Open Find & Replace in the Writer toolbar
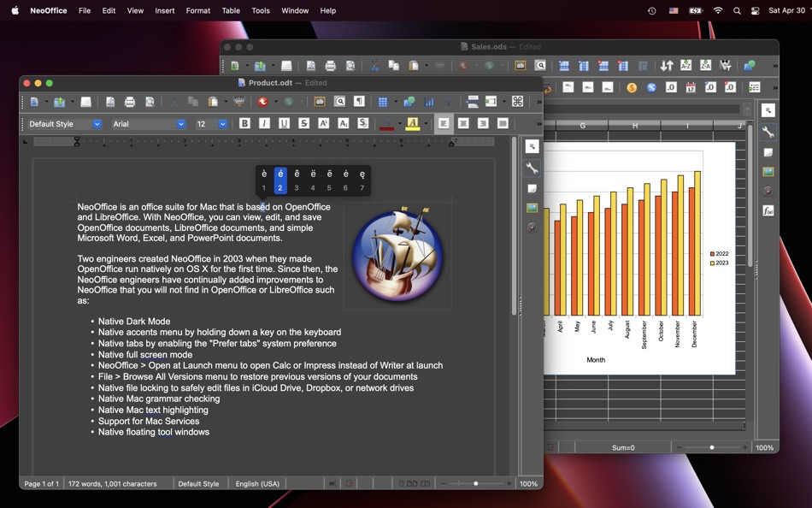 coord(339,102)
